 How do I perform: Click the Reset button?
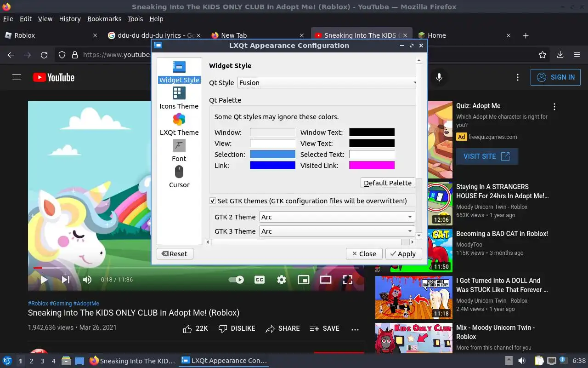tap(175, 254)
